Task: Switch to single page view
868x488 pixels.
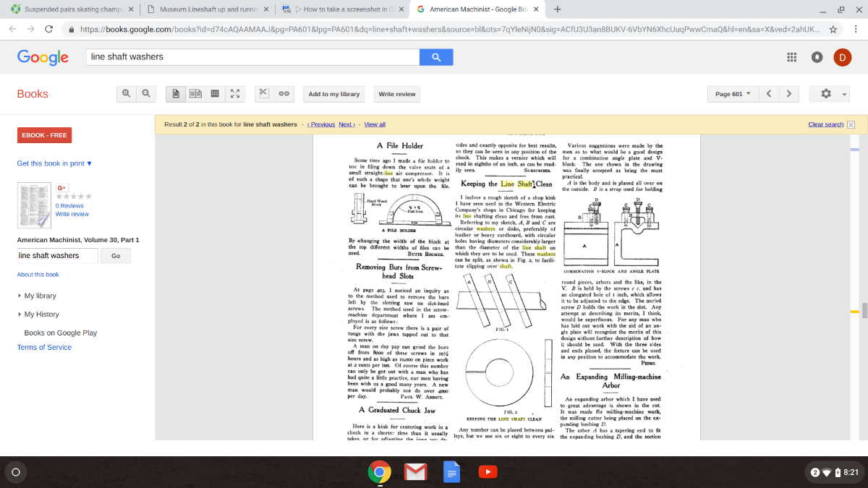Action: (x=175, y=94)
